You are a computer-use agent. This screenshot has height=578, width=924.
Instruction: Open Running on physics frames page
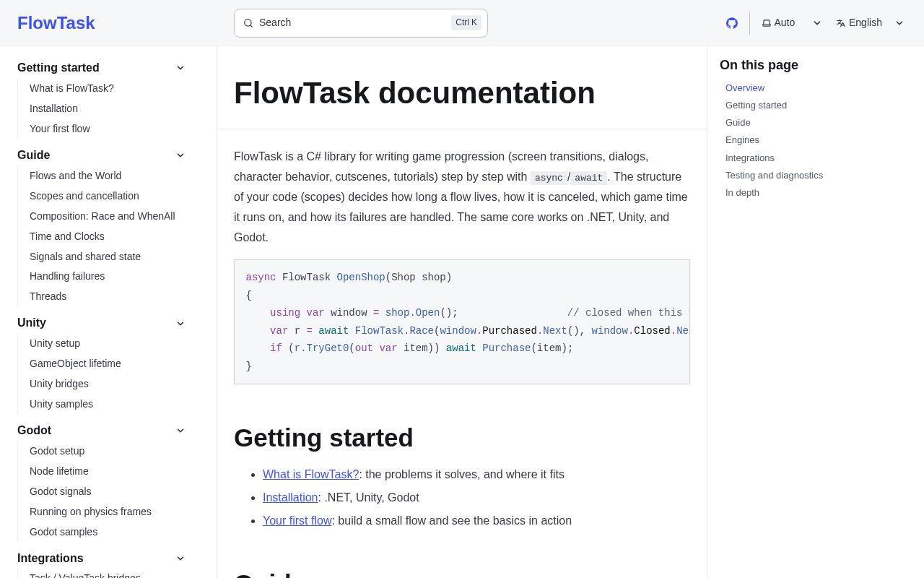click(90, 512)
